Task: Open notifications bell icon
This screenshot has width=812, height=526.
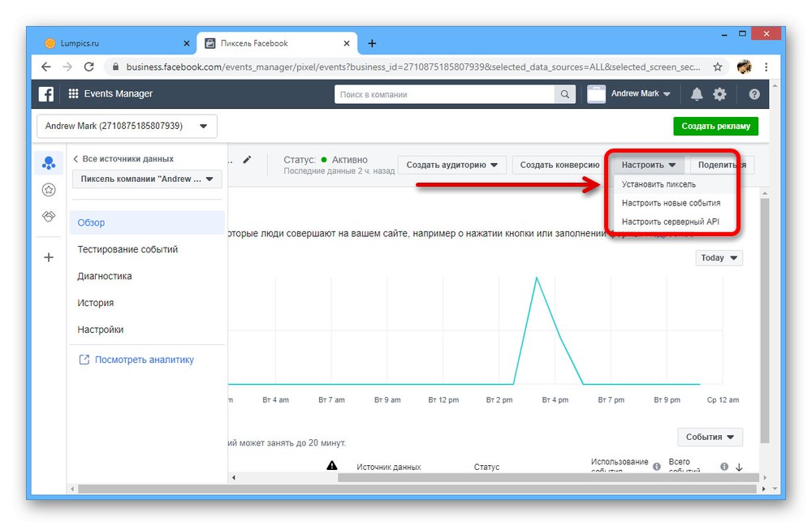Action: pyautogui.click(x=697, y=93)
